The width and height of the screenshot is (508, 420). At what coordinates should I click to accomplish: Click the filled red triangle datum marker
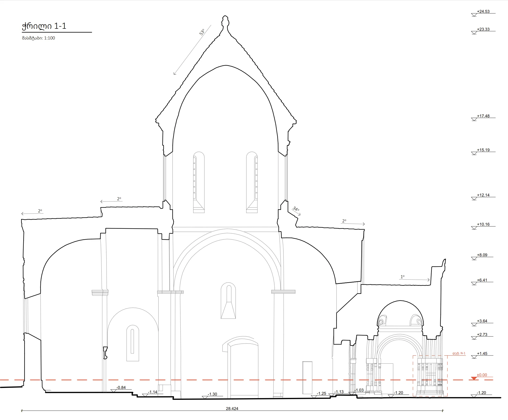474,378
